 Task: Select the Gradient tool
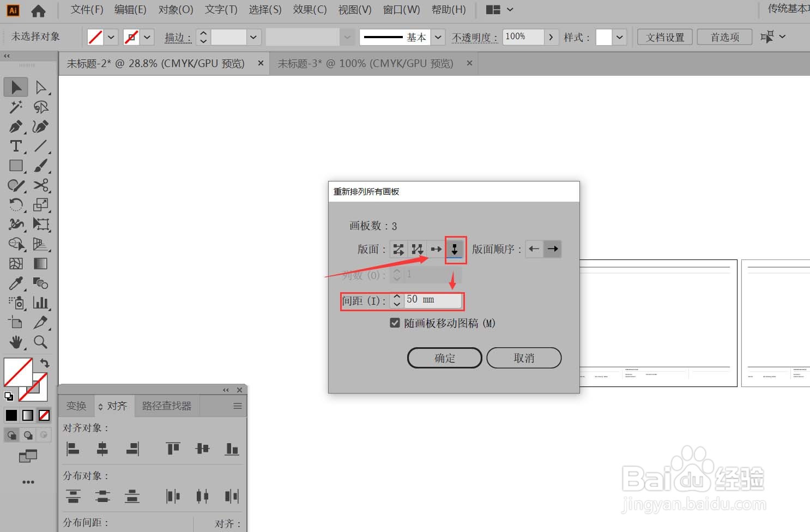[x=40, y=264]
